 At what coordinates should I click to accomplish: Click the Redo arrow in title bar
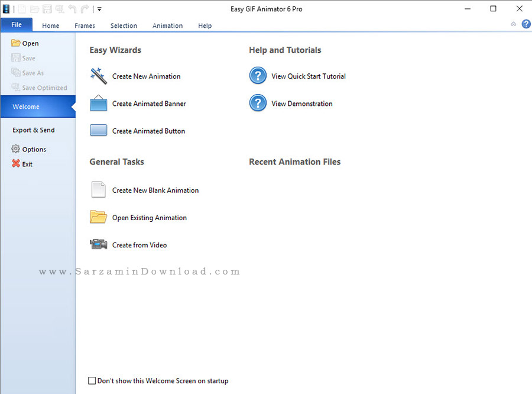[85, 9]
